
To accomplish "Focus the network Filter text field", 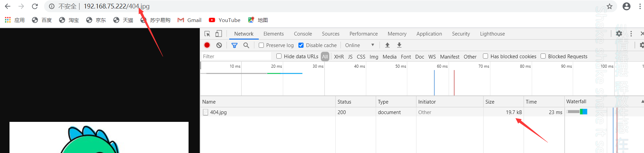I will tap(236, 56).
